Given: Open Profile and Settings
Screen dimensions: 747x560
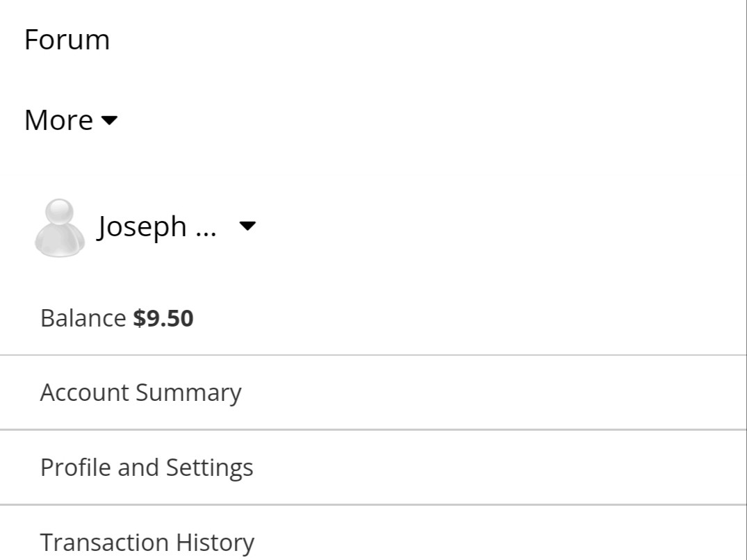Looking at the screenshot, I should [147, 468].
